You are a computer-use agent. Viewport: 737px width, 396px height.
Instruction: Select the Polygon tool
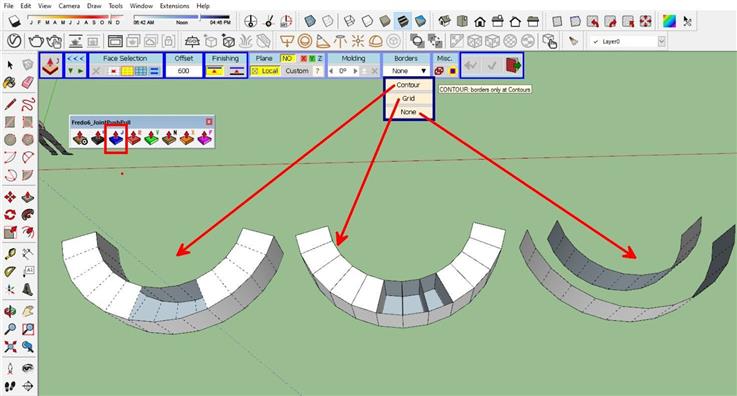point(28,140)
